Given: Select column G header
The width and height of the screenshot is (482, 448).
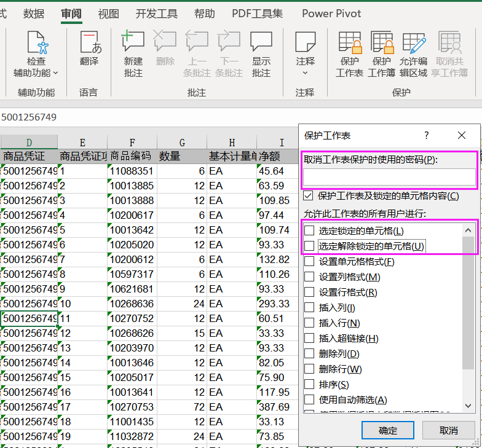Looking at the screenshot, I should [182, 143].
